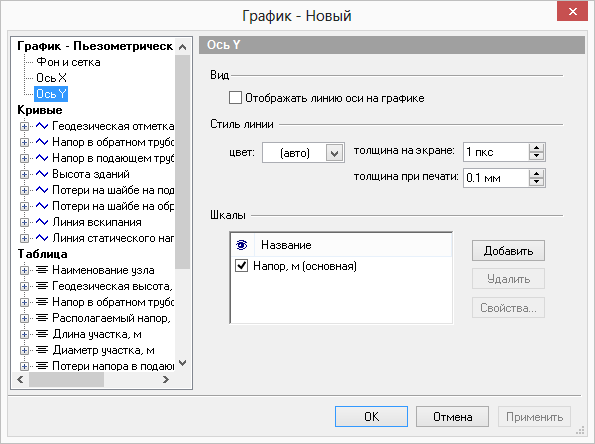The width and height of the screenshot is (595, 444).
Task: Decrease толщина на экране value
Action: click(x=536, y=156)
